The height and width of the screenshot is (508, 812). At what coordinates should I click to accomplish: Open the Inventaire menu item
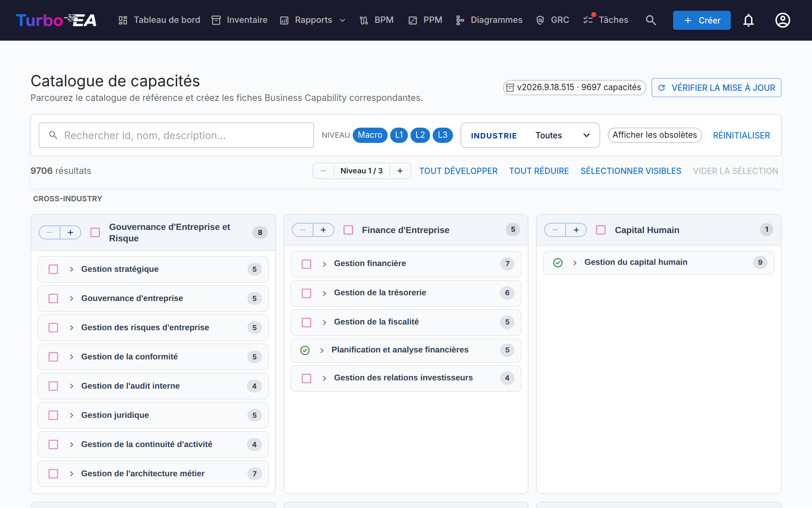tap(239, 20)
